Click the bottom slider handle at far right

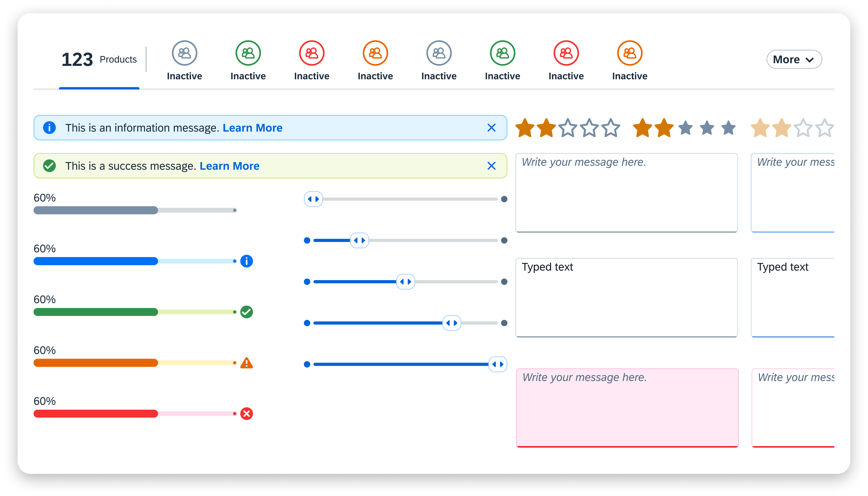click(497, 364)
